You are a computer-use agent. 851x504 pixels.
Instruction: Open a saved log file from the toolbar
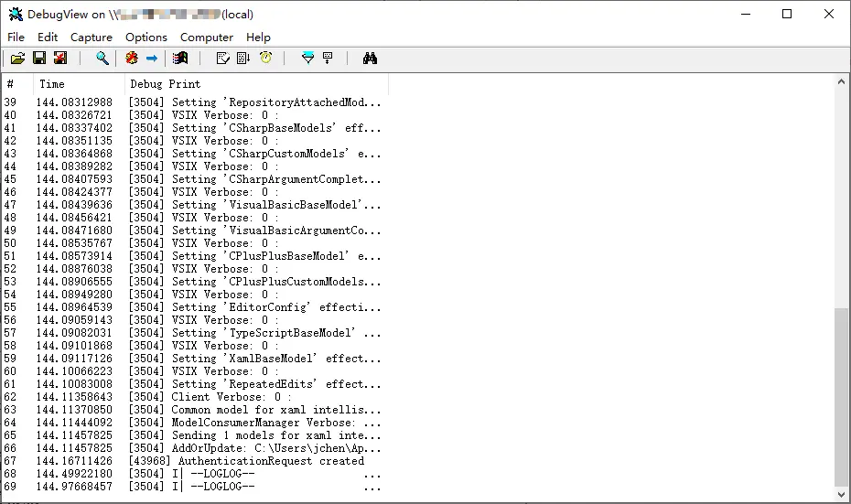coord(18,58)
